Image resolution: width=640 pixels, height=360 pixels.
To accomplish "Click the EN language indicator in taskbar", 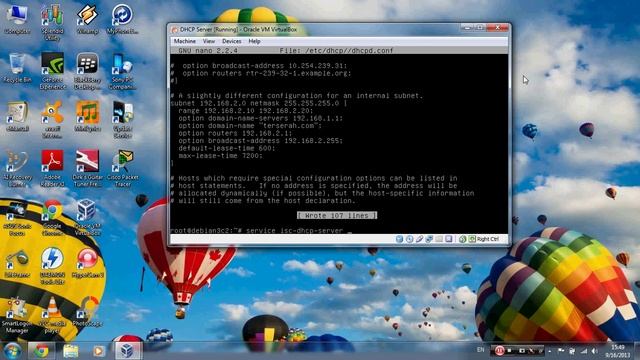I will [480, 350].
